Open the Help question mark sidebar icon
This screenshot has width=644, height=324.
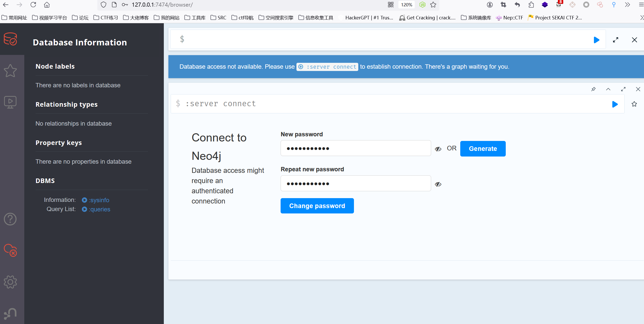point(10,219)
